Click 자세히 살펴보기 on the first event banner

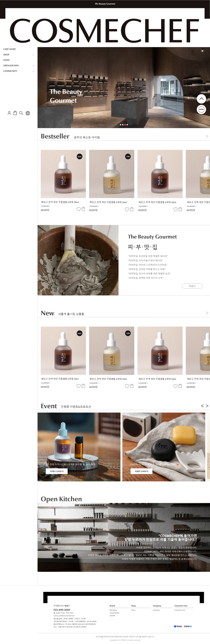coord(57,471)
